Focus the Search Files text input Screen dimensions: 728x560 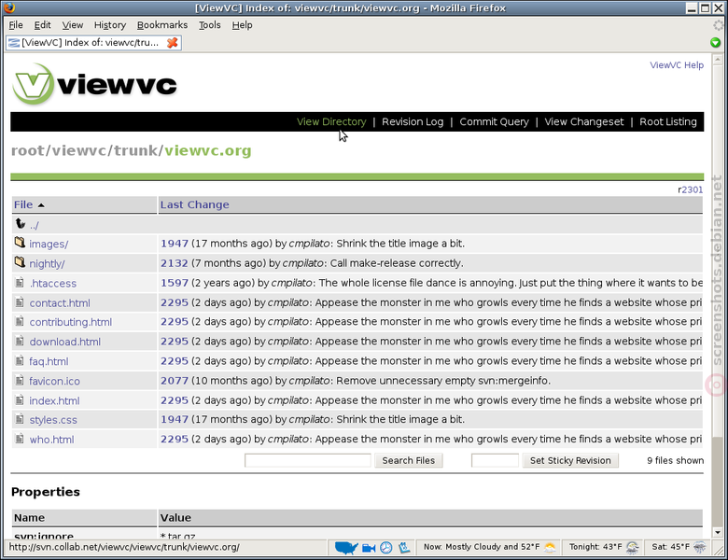pos(308,460)
